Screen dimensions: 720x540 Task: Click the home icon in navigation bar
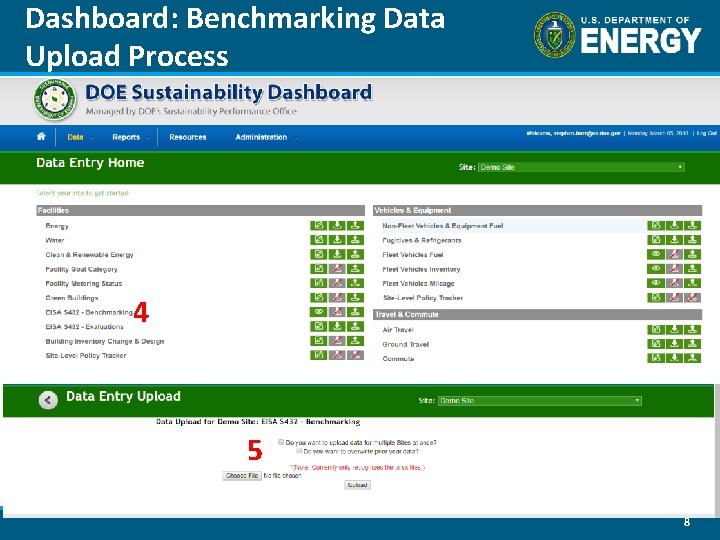coord(41,136)
